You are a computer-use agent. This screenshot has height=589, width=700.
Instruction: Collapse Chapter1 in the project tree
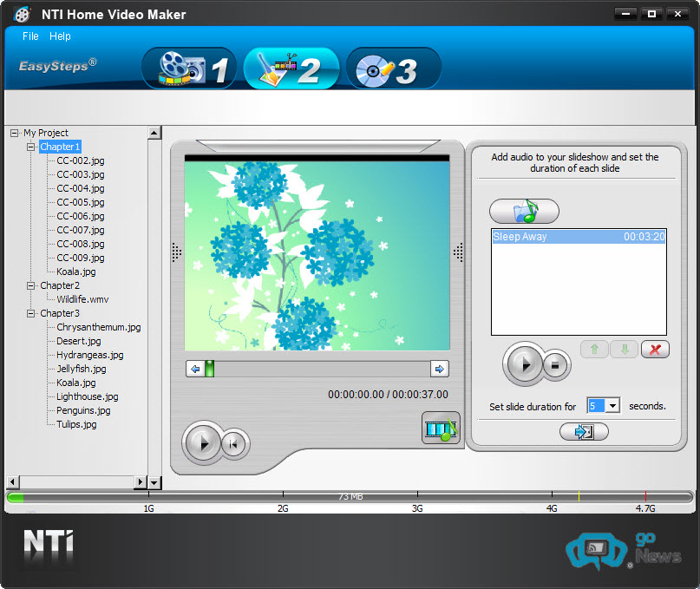pos(31,147)
